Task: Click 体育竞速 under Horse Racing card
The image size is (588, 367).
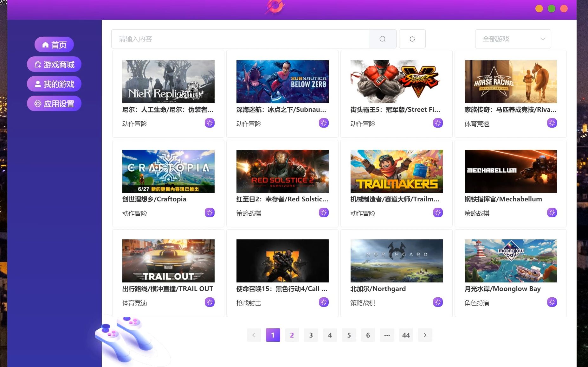Action: pos(477,124)
